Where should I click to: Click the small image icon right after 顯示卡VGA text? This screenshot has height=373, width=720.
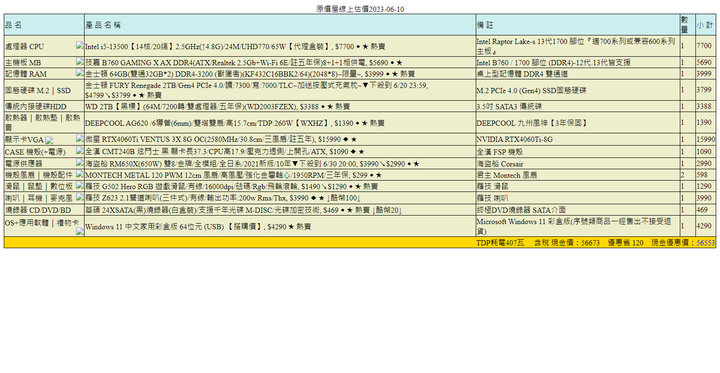coord(50,140)
